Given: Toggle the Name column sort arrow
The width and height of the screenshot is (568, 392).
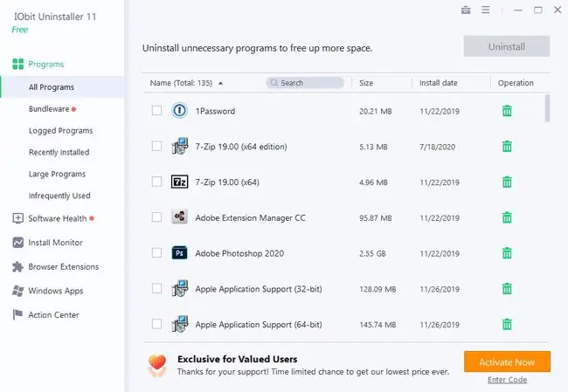Looking at the screenshot, I should [x=220, y=83].
